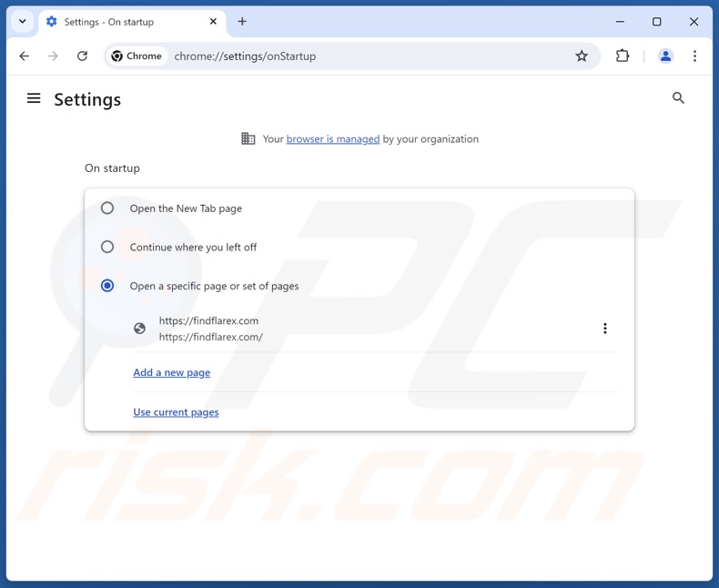This screenshot has height=588, width=719.
Task: Click 'Add a new page' link
Action: 171,372
